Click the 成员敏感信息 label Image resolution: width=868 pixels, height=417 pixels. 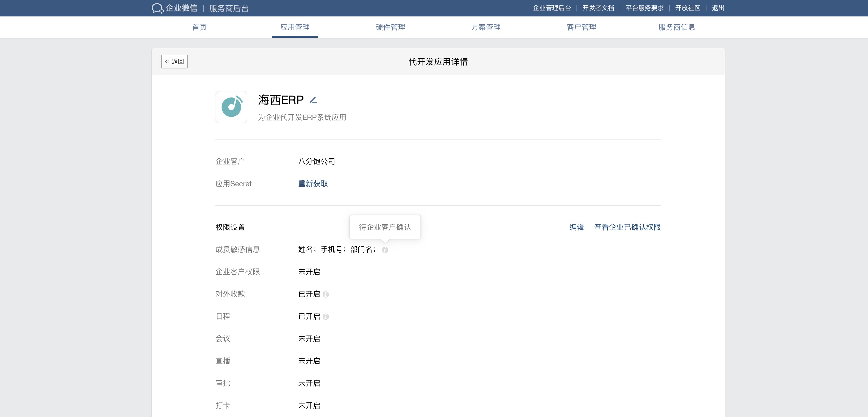click(x=237, y=249)
